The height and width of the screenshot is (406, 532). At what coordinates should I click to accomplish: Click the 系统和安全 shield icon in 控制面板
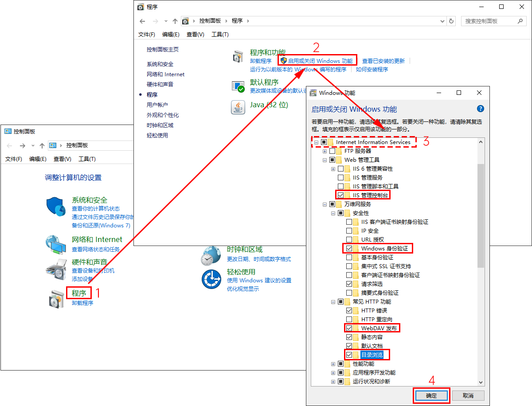pyautogui.click(x=56, y=207)
